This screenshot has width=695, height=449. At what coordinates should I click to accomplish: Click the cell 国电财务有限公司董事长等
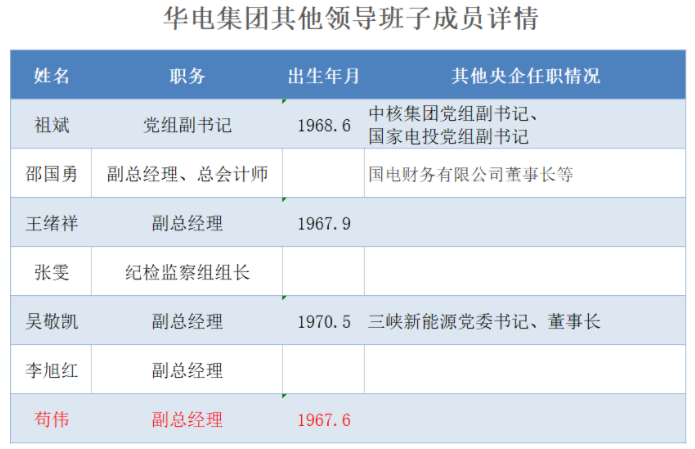pyautogui.click(x=471, y=174)
